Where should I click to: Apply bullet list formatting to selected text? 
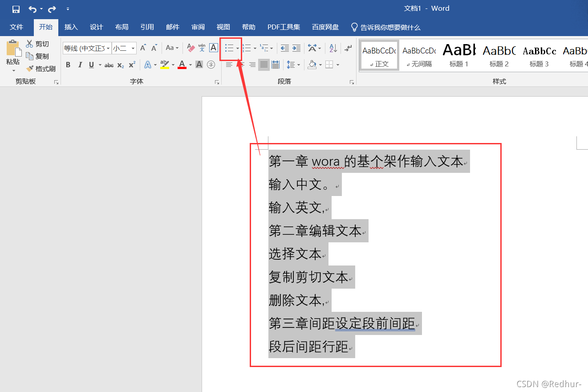click(x=228, y=48)
